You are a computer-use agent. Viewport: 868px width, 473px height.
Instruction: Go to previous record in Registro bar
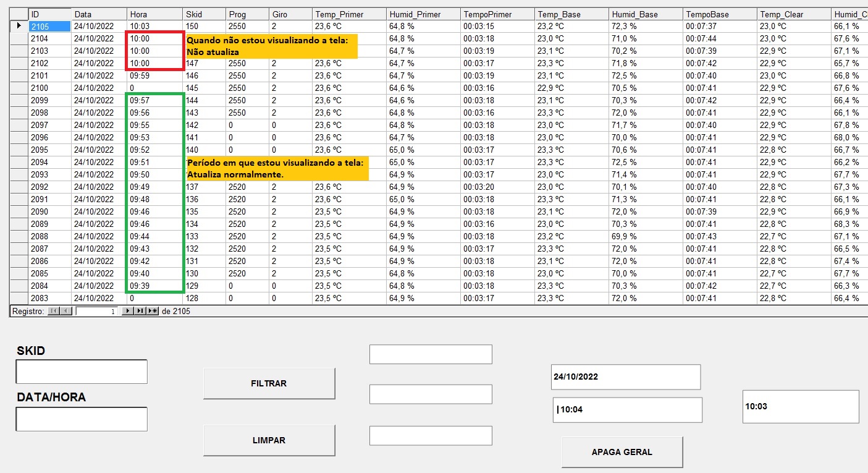[x=66, y=311]
